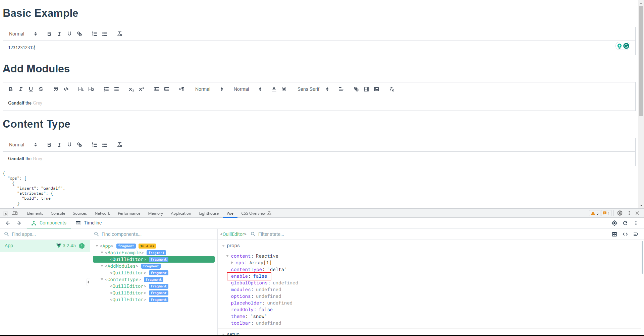
Task: Insert a video using the Add Modules toolbar
Action: (366, 89)
